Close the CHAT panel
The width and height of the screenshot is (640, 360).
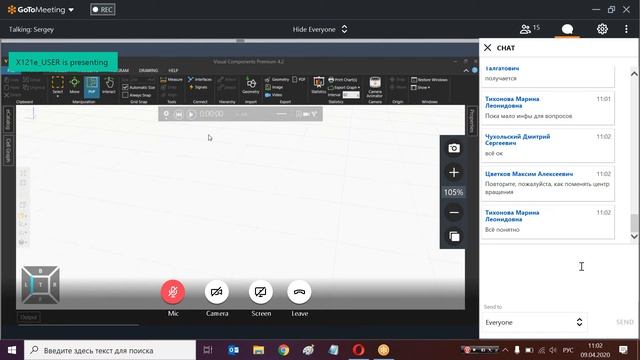(x=487, y=48)
